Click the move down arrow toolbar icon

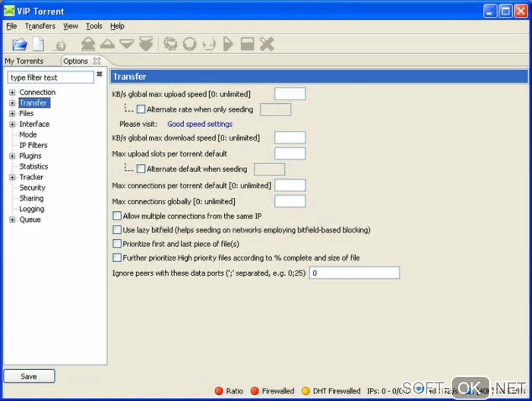(x=127, y=44)
